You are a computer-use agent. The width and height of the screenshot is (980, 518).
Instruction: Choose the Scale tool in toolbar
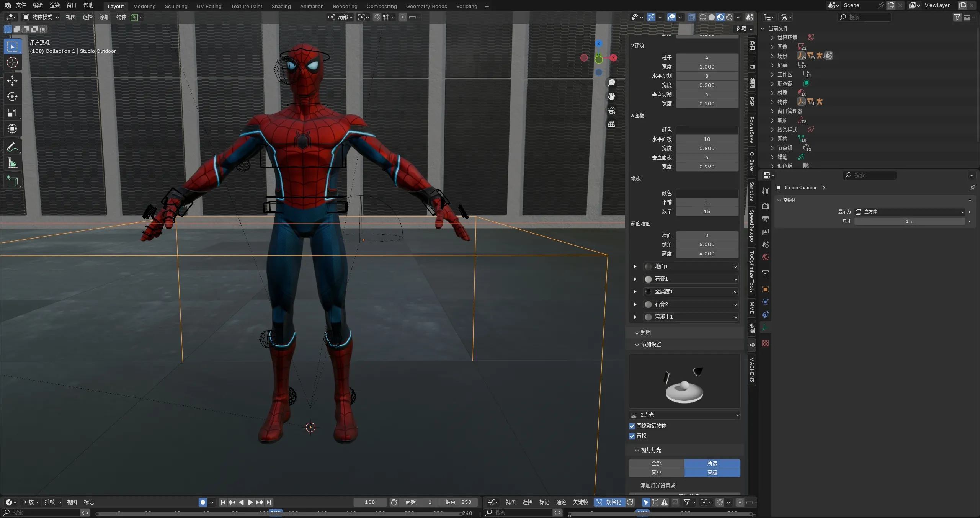coord(12,113)
